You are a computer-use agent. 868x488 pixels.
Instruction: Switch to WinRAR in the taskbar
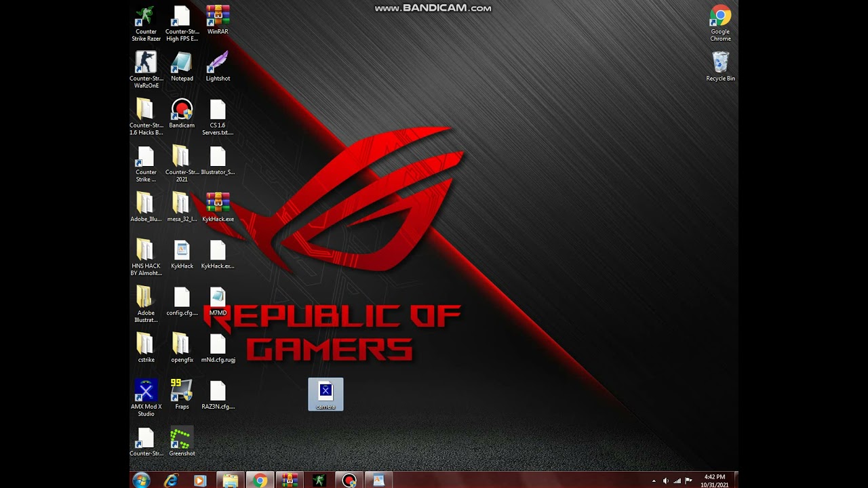[290, 481]
